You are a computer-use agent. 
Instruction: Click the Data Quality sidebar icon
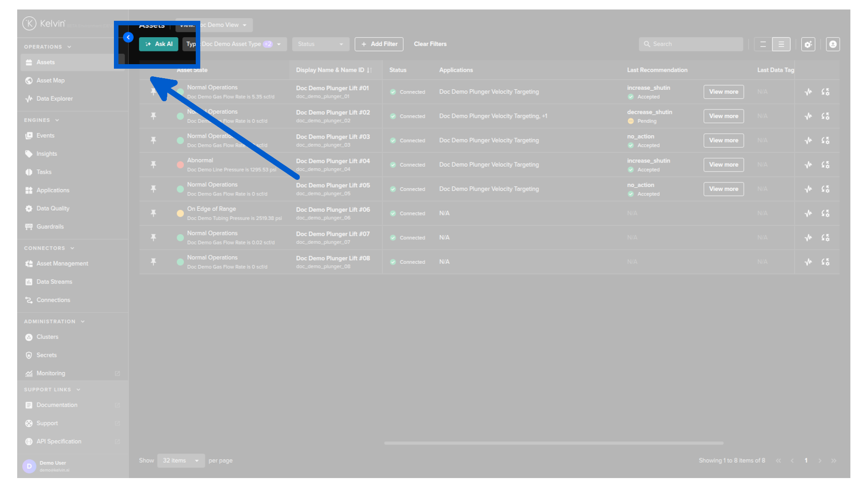pos(29,208)
